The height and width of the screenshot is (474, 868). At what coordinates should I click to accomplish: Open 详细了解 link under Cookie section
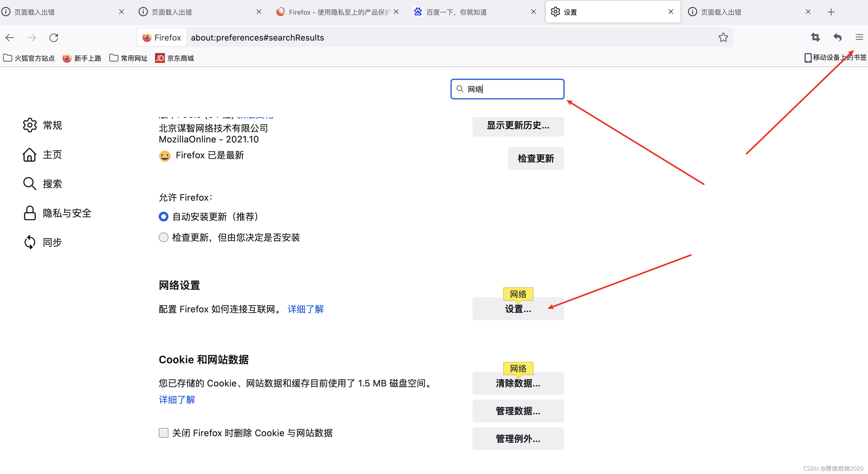[177, 400]
